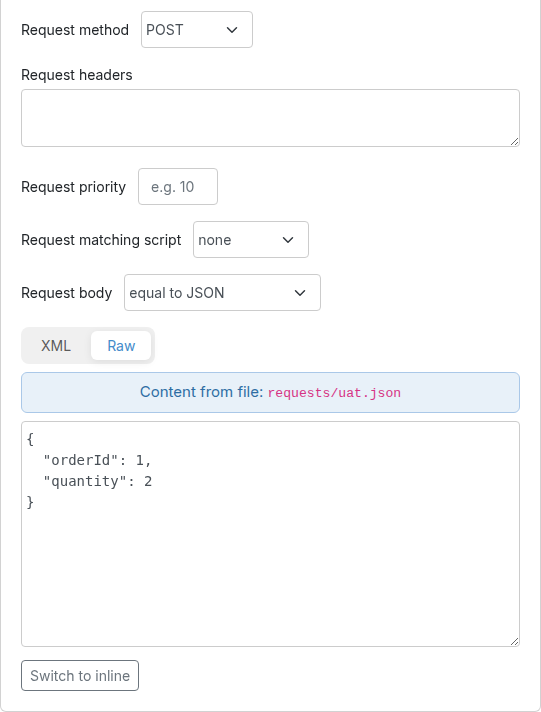Click the request body editor resize handle
Image resolution: width=541 pixels, height=712 pixels.
(x=514, y=641)
